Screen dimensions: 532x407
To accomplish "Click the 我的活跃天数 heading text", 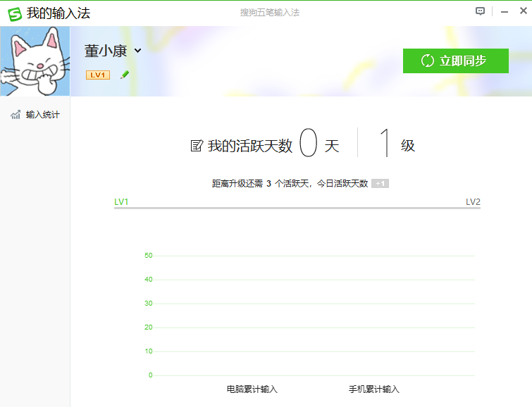I will pyautogui.click(x=249, y=146).
